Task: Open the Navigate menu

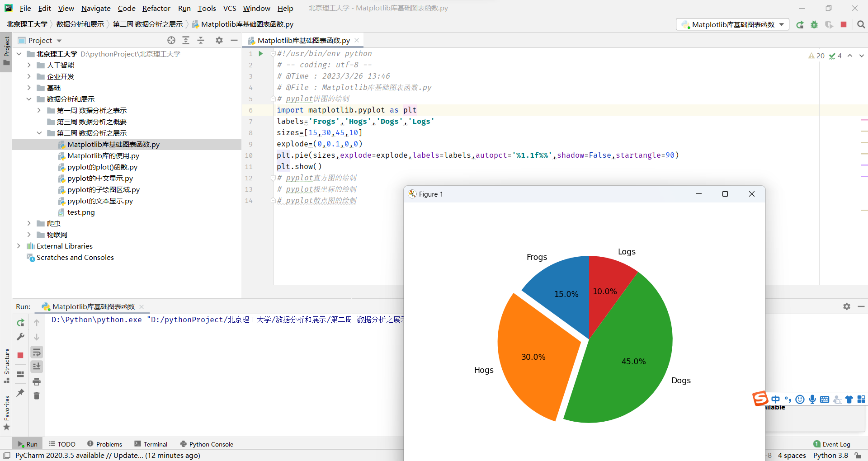Action: click(x=96, y=8)
